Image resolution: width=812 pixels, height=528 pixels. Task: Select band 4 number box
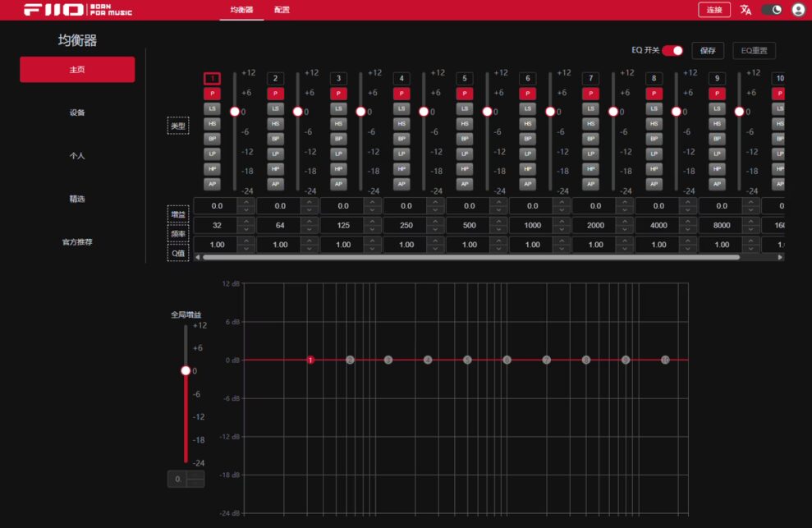point(401,79)
